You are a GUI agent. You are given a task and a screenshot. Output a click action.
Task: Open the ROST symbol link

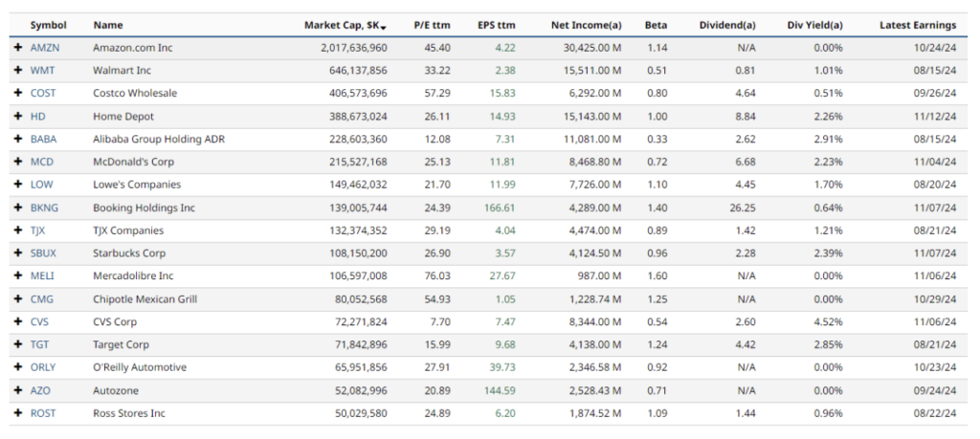click(x=43, y=413)
